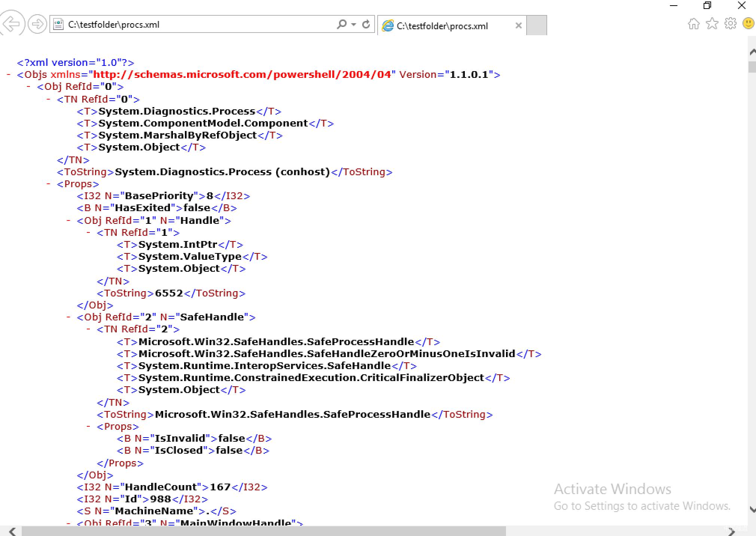Click the HasExited false line
Image resolution: width=756 pixels, height=536 pixels.
(x=156, y=208)
